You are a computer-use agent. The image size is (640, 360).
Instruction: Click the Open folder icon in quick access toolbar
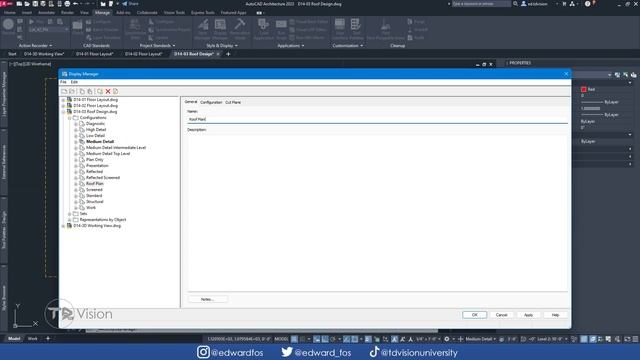click(x=27, y=4)
